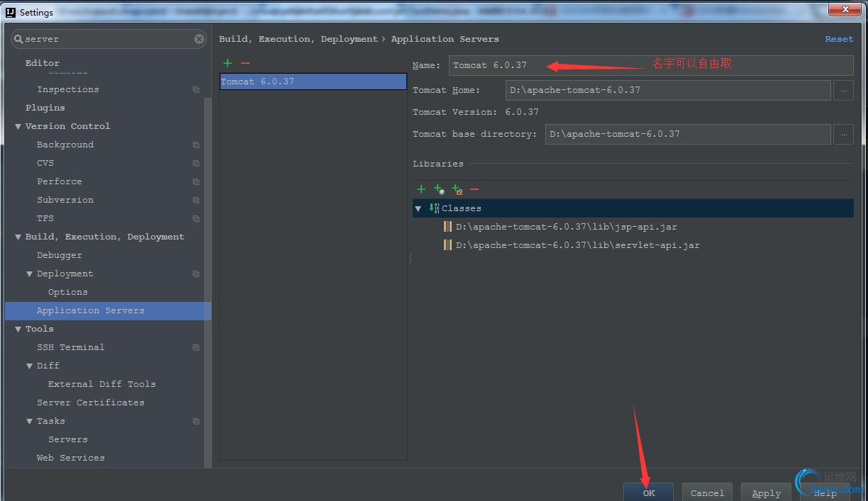Image resolution: width=868 pixels, height=501 pixels.
Task: Collapse the Deployment subtree
Action: [30, 274]
